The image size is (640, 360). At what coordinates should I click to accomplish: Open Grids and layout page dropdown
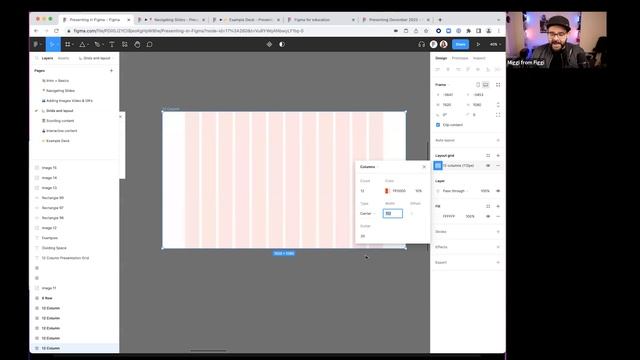tap(96, 58)
